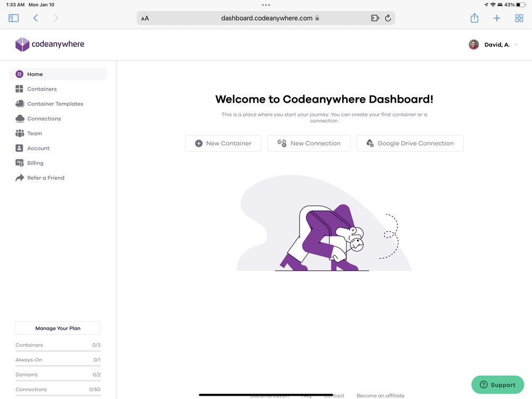This screenshot has height=399, width=532.
Task: Go back with Safari back arrow
Action: click(35, 18)
